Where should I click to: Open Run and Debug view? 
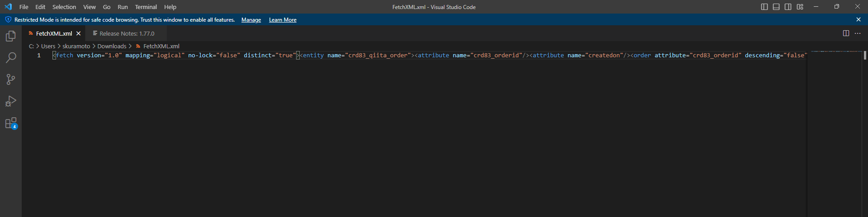coord(11,101)
